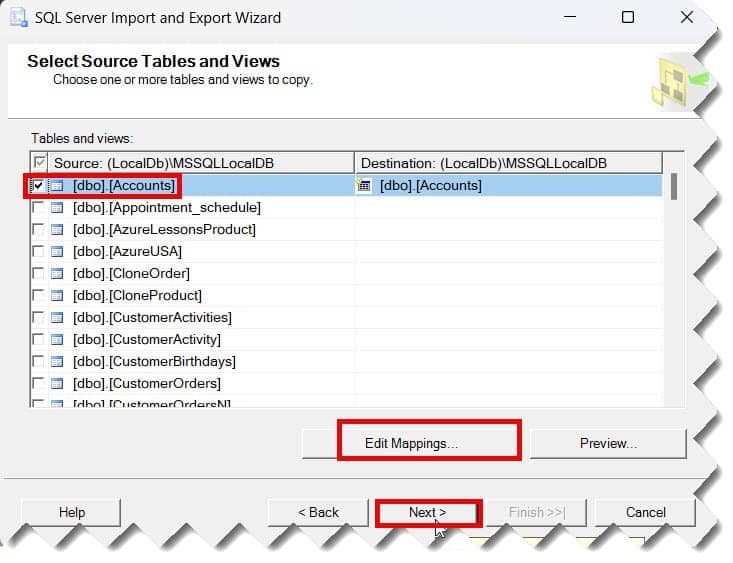This screenshot has width=733, height=563.
Task: Open the Preview window
Action: [x=608, y=443]
